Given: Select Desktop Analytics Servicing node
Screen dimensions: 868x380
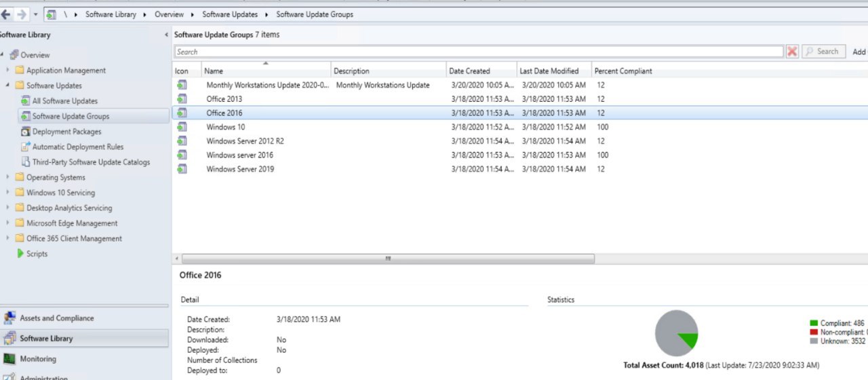Looking at the screenshot, I should (69, 208).
